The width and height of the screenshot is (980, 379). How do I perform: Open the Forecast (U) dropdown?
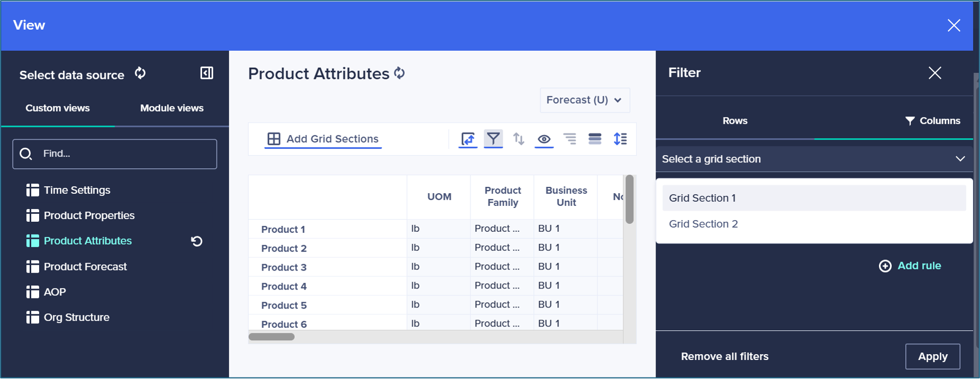(x=585, y=100)
